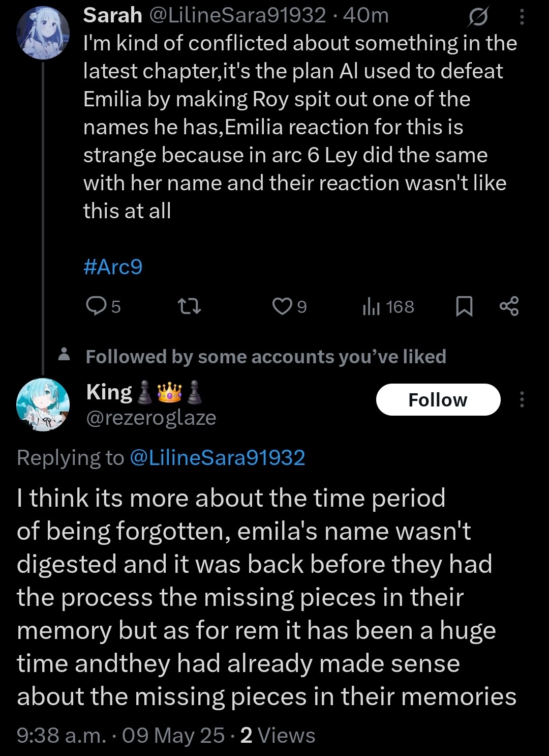Bookmark Sarah's tweet

click(x=464, y=306)
